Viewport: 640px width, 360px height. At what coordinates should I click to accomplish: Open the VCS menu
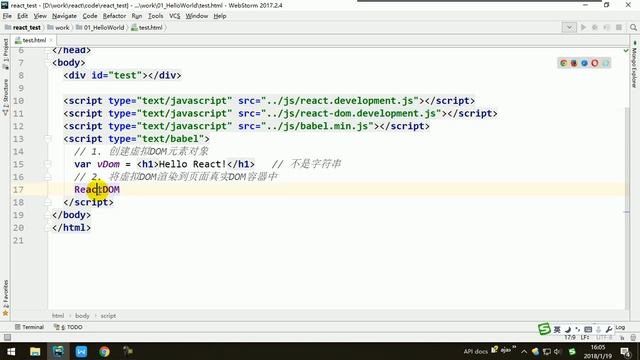pos(175,16)
